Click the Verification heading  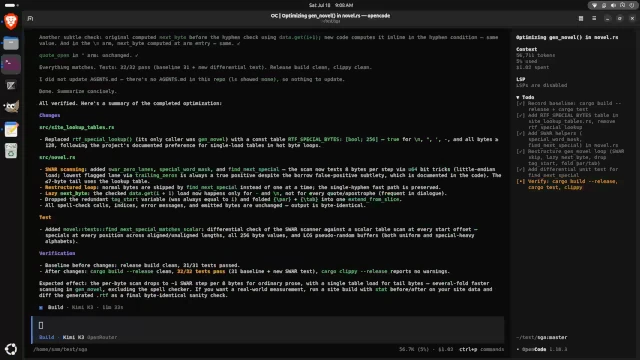(x=57, y=253)
